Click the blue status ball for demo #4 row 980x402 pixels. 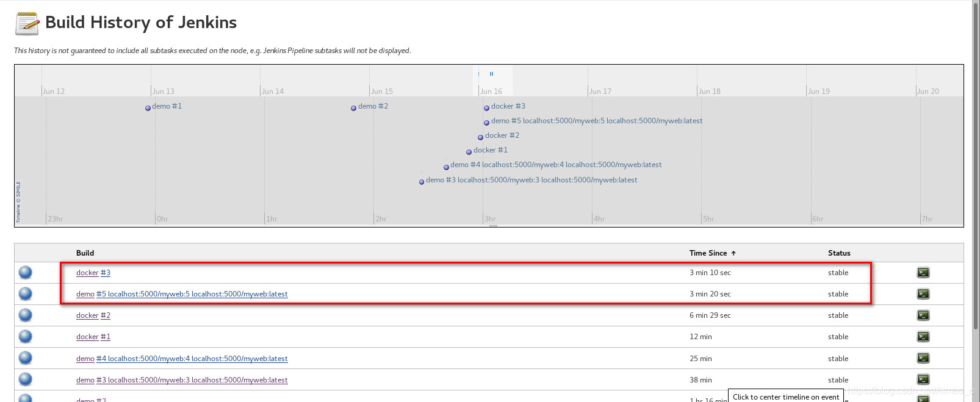(26, 357)
